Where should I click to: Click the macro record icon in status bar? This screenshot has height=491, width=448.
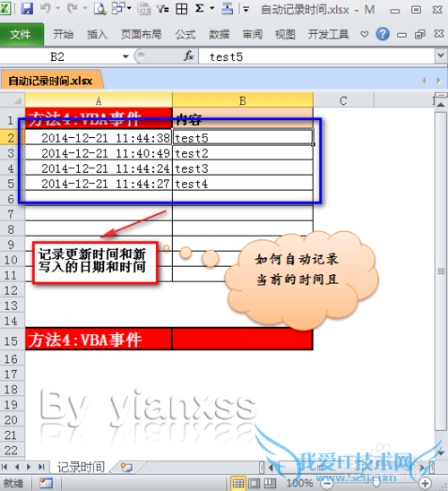(46, 483)
